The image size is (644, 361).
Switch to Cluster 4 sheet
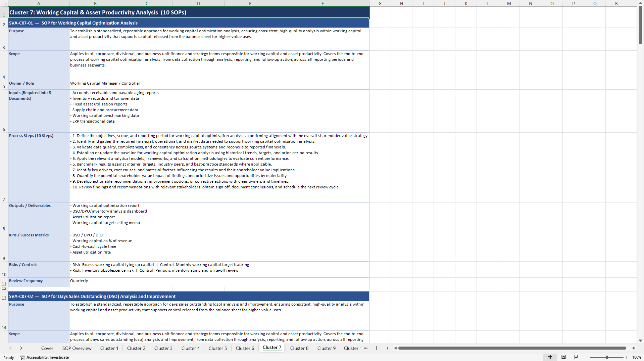[191, 348]
